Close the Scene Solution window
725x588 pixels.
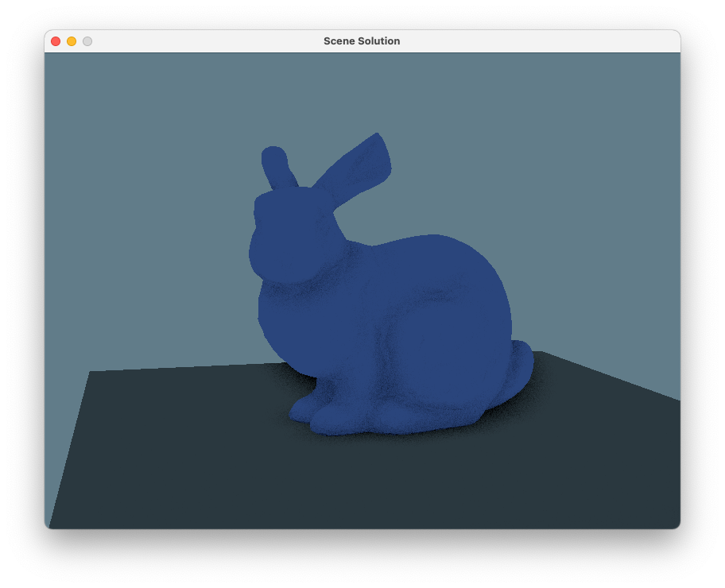[56, 41]
